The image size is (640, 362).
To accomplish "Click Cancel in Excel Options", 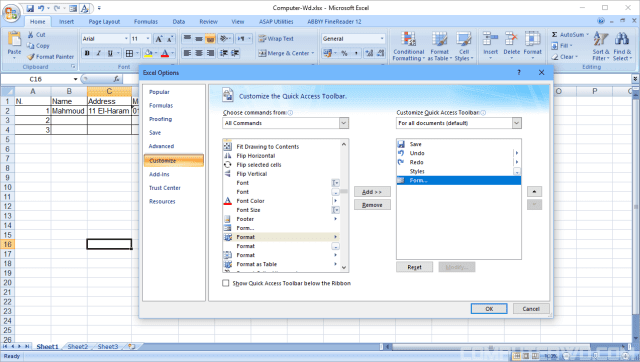I will click(x=531, y=309).
